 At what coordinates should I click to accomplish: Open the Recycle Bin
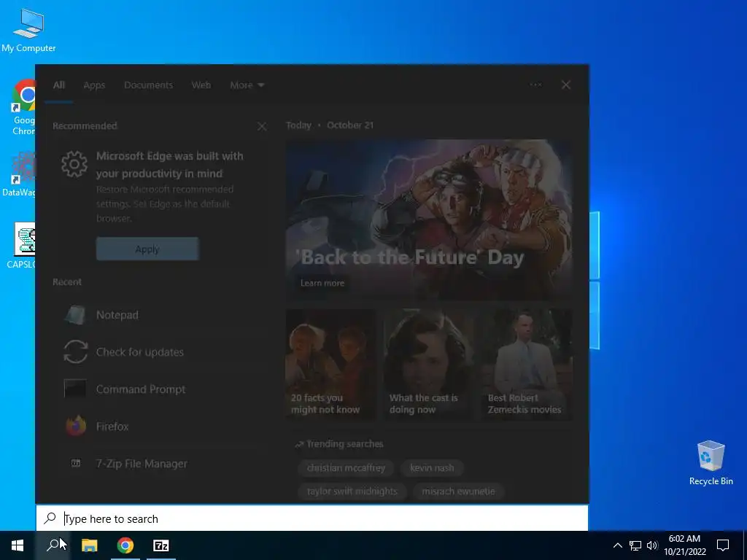pyautogui.click(x=711, y=463)
